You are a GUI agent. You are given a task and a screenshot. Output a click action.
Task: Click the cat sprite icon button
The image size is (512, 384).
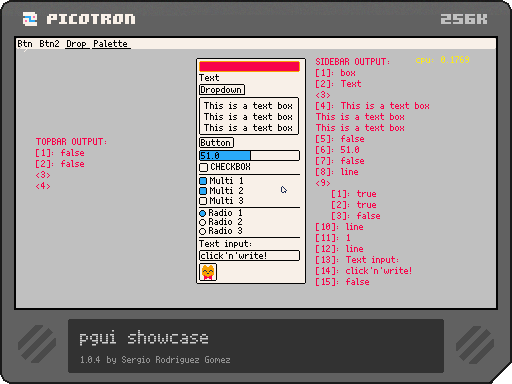pos(208,272)
